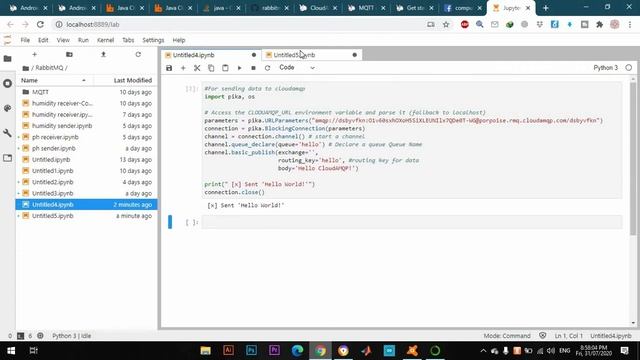Viewport: 640px width, 360px height.
Task: Open the File Browser sidebar icon
Action: (7, 59)
